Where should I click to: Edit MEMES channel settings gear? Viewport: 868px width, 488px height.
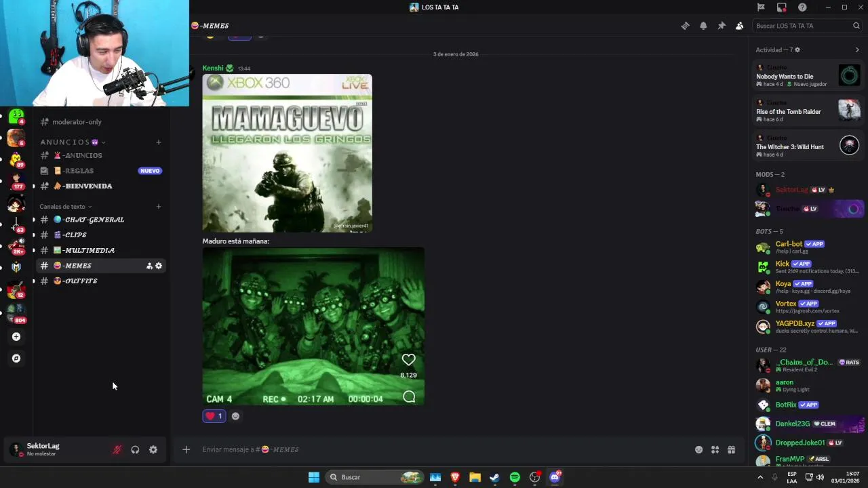[x=159, y=266]
